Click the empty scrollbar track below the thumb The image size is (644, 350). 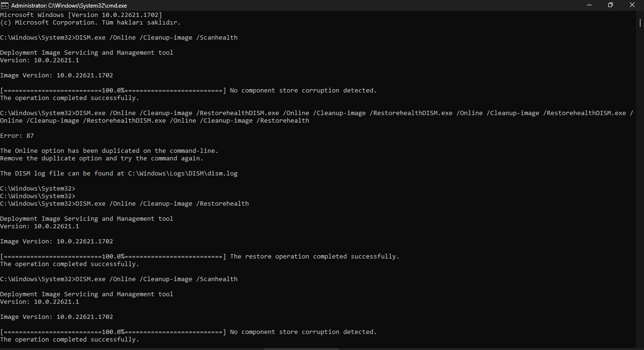[640, 189]
